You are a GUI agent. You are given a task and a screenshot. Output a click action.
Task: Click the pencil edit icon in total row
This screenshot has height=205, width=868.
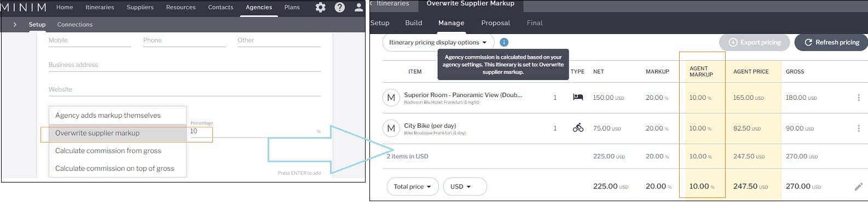click(x=858, y=186)
